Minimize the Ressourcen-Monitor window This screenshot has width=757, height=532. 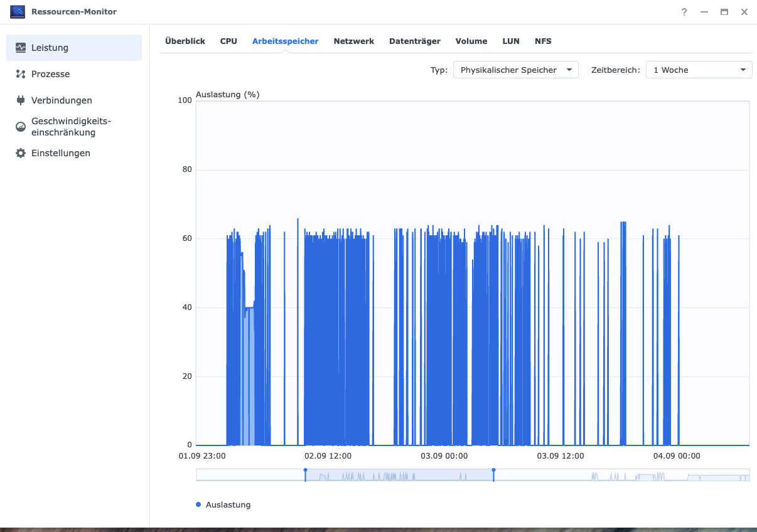tap(704, 12)
